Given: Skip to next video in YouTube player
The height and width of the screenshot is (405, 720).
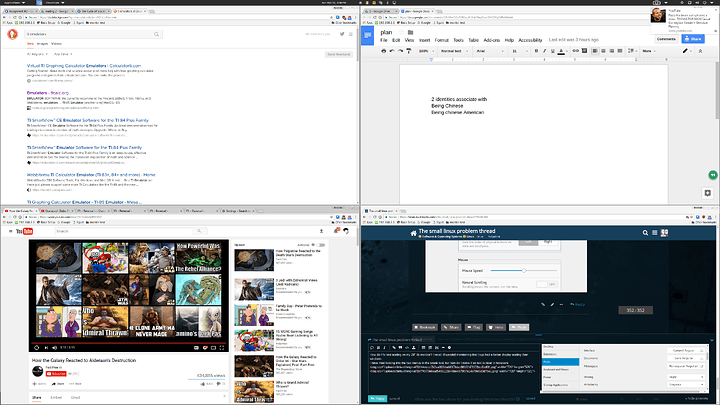Looking at the screenshot, I should [46, 348].
